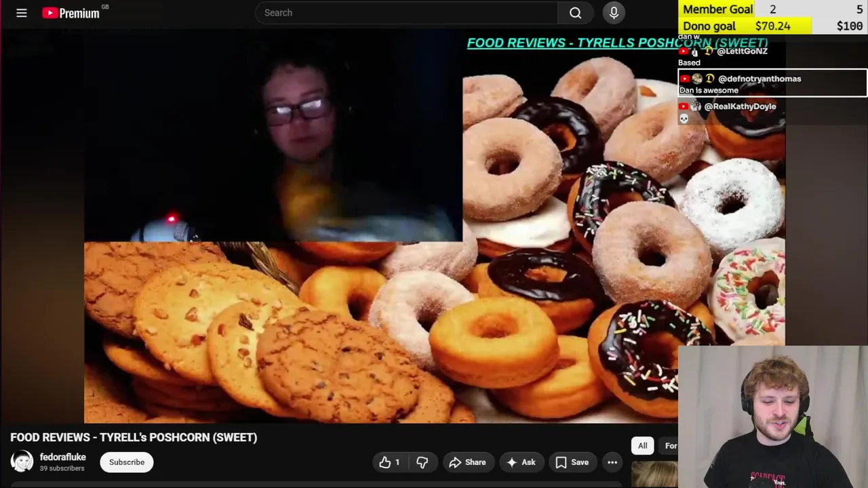The width and height of the screenshot is (868, 488).
Task: Click the $100 dono goal target
Action: pos(850,26)
